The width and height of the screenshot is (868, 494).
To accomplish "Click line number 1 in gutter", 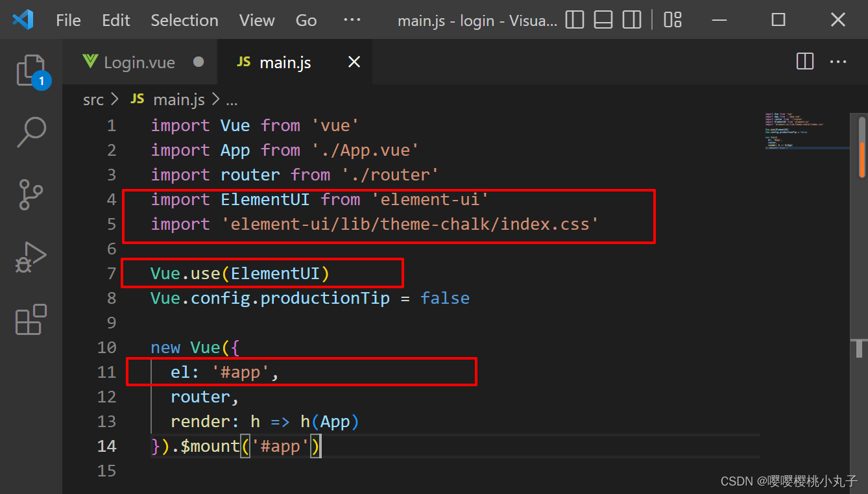I will point(112,125).
